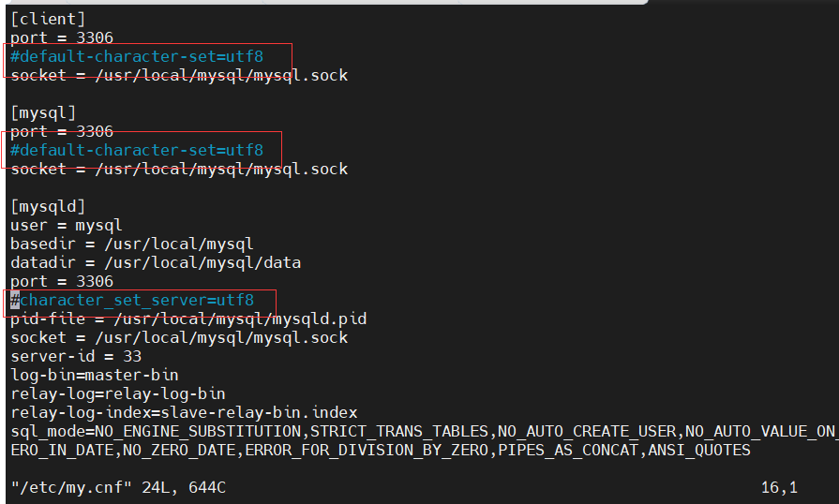The height and width of the screenshot is (504, 839).
Task: Place cursor on port = 3306 in [mysql] section
Action: (x=62, y=131)
